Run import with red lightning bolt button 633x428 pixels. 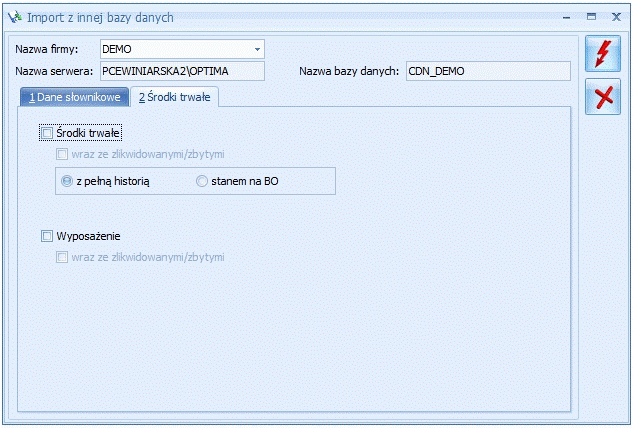coord(603,54)
